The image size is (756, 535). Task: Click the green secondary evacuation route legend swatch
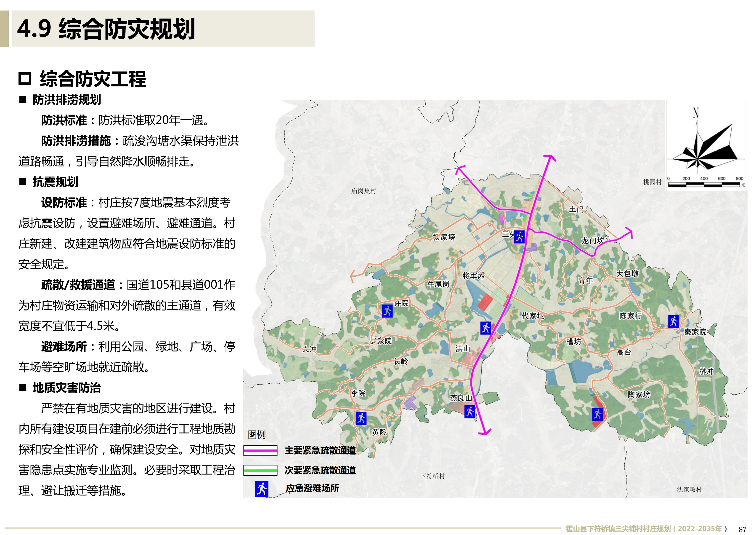(x=260, y=470)
